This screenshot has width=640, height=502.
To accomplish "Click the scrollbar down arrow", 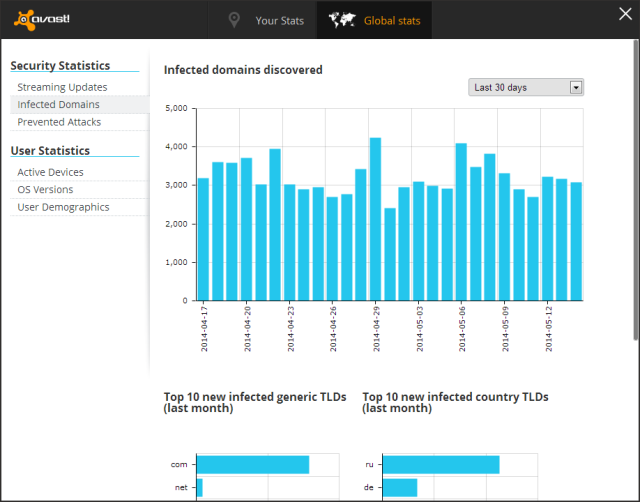I will click(x=634, y=495).
